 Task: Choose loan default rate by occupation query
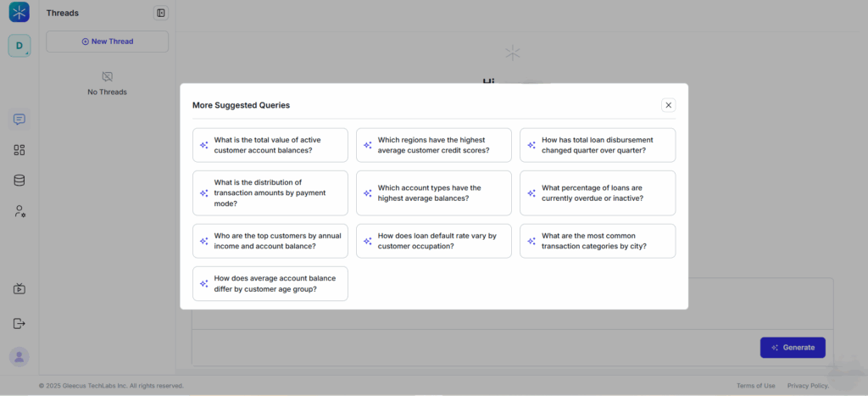tap(434, 241)
